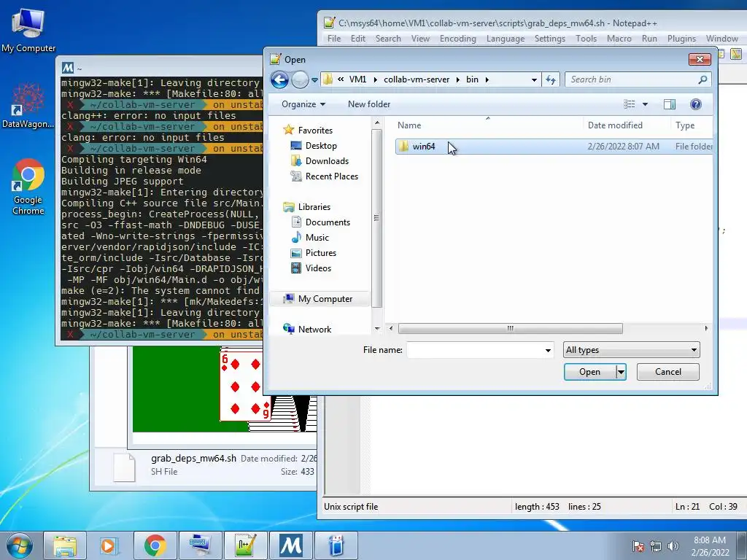This screenshot has width=747, height=560.
Task: Click the horizontal scrollbar thumb in file list
Action: pyautogui.click(x=510, y=329)
